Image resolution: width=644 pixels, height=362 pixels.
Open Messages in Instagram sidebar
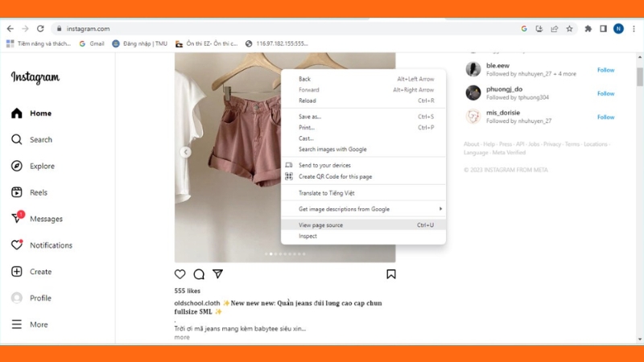click(x=37, y=219)
